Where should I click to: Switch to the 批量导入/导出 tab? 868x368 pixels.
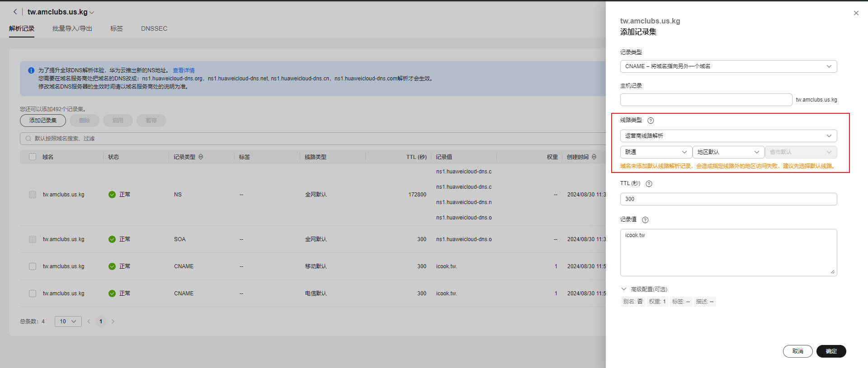(72, 28)
